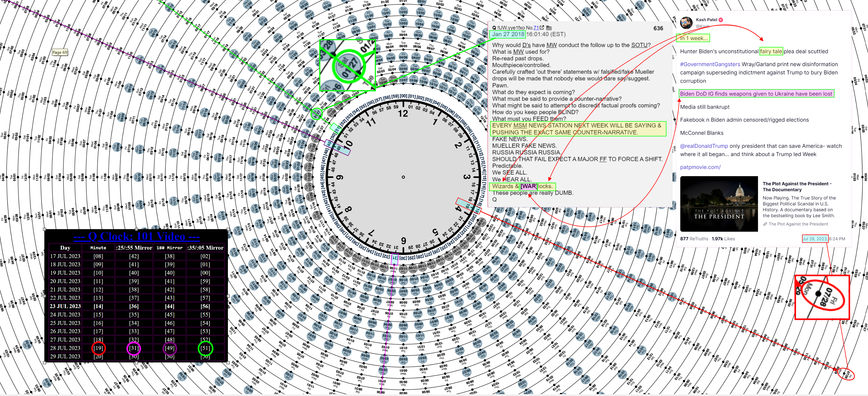This screenshot has width=868, height=396.
Task: Select the ':35/:05 Mirror' column header
Action: 205,248
